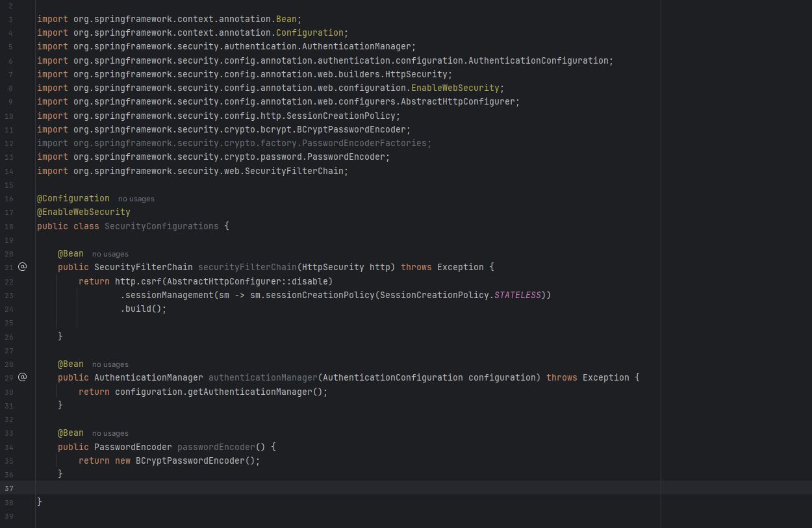Place the cursor on class name SecurityConfigurations
The image size is (812, 528).
(162, 226)
